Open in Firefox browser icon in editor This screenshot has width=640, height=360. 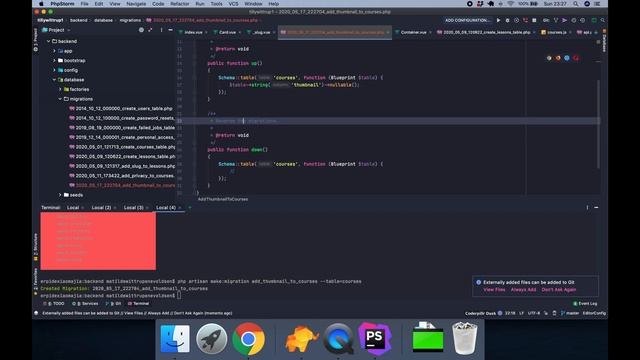[558, 58]
